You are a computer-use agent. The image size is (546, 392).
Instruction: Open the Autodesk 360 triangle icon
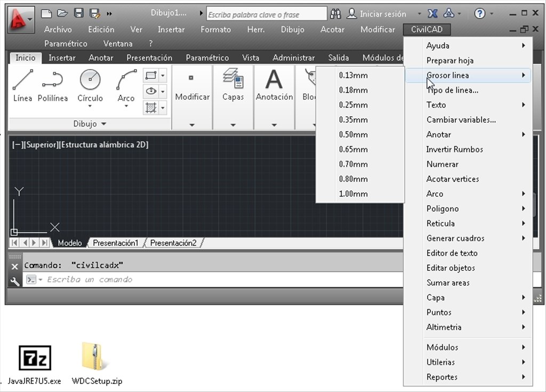tap(448, 13)
